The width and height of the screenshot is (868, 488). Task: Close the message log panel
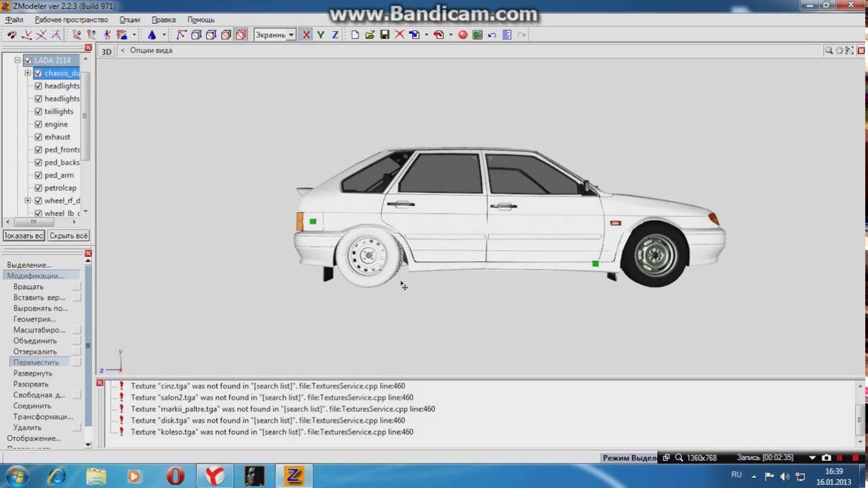(x=100, y=384)
